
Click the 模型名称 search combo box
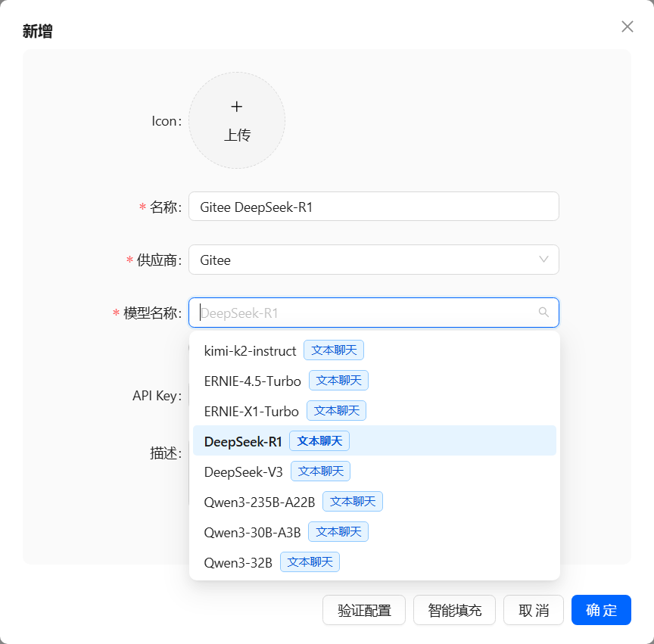point(363,313)
